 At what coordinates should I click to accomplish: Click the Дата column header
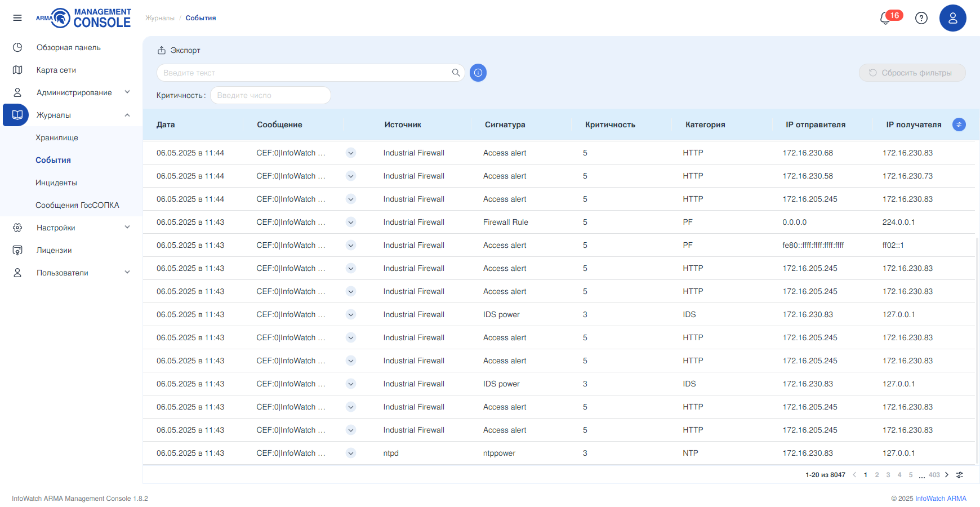click(x=166, y=124)
